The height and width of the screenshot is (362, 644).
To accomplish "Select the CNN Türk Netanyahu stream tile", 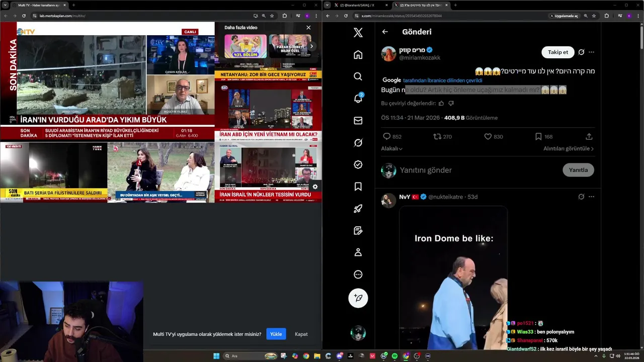I will click(268, 73).
